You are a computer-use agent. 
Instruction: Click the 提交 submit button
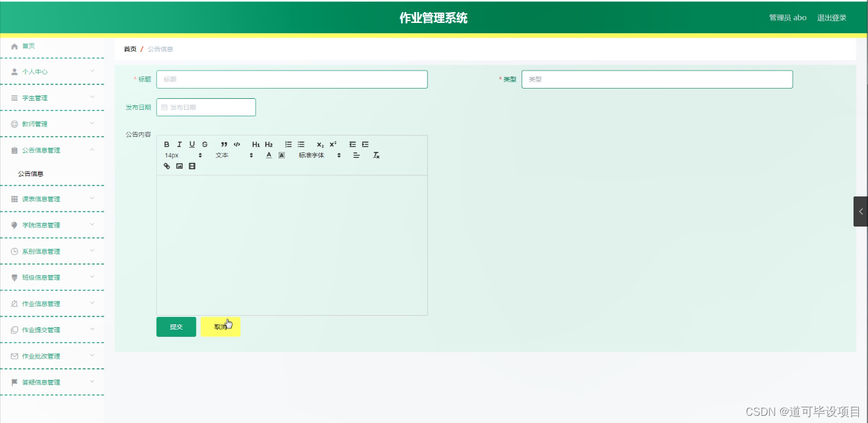point(176,327)
